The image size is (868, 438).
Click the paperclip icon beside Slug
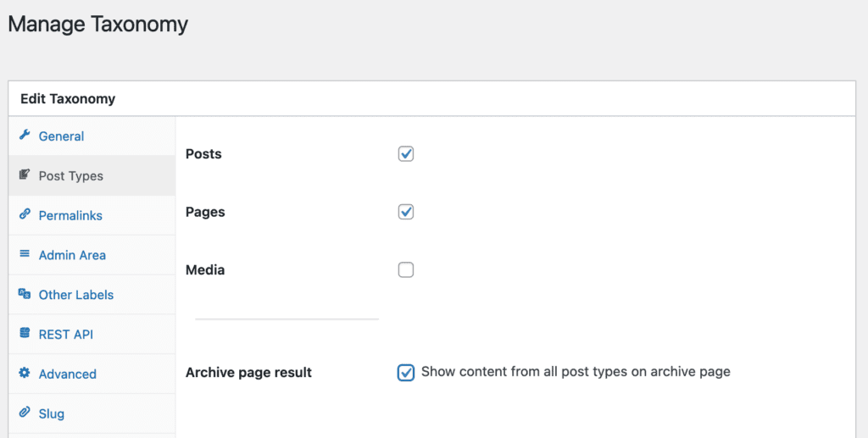pyautogui.click(x=25, y=412)
